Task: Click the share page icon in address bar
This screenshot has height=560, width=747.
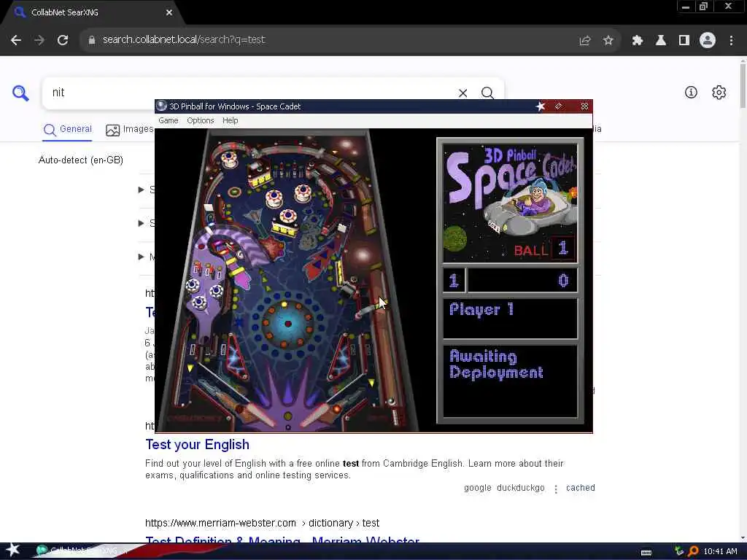Action: point(585,41)
